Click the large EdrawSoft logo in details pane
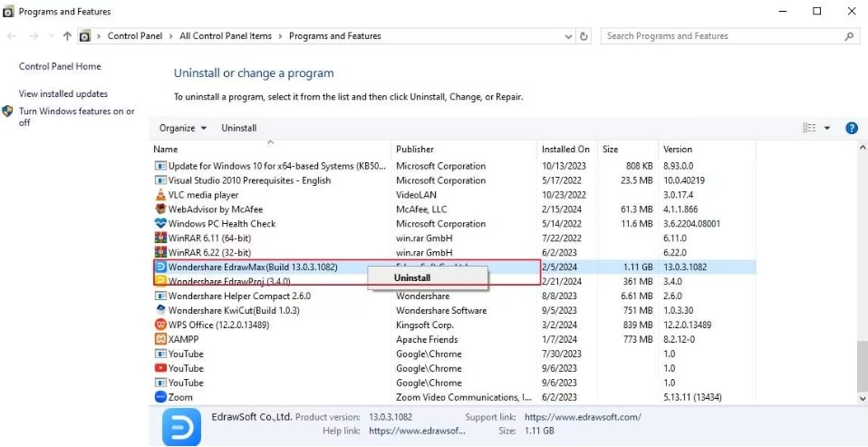The image size is (868, 447). pyautogui.click(x=181, y=426)
